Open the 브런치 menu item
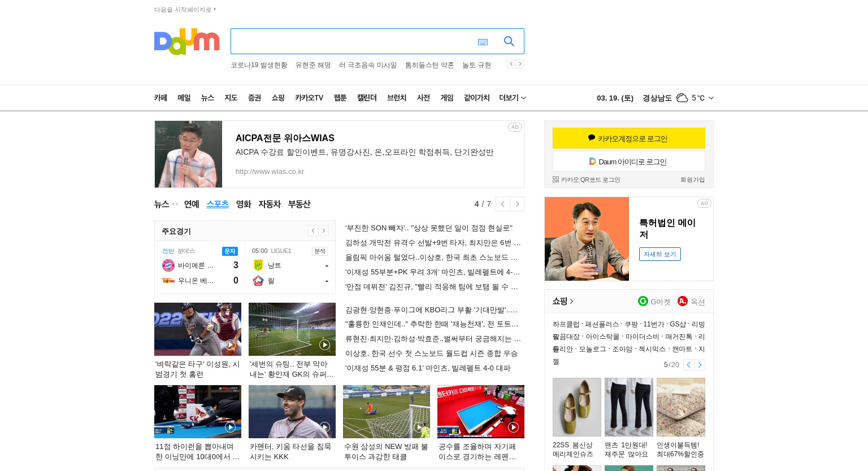Screen dimensions: 868x471 click(x=397, y=98)
